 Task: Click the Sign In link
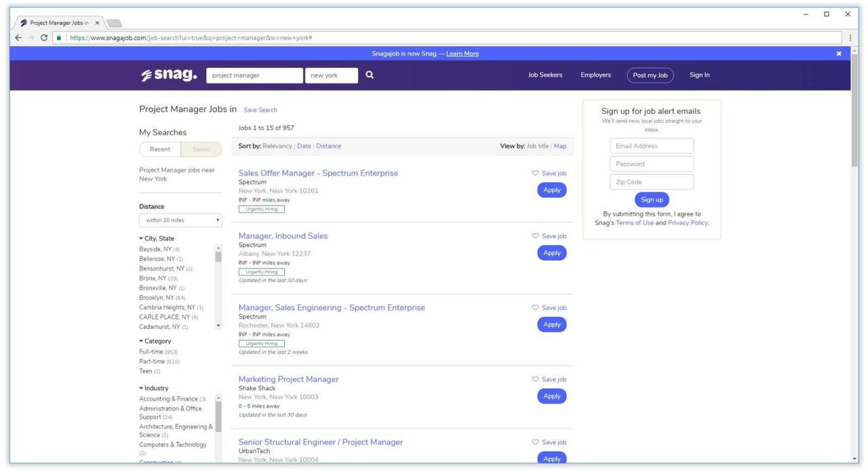(700, 75)
